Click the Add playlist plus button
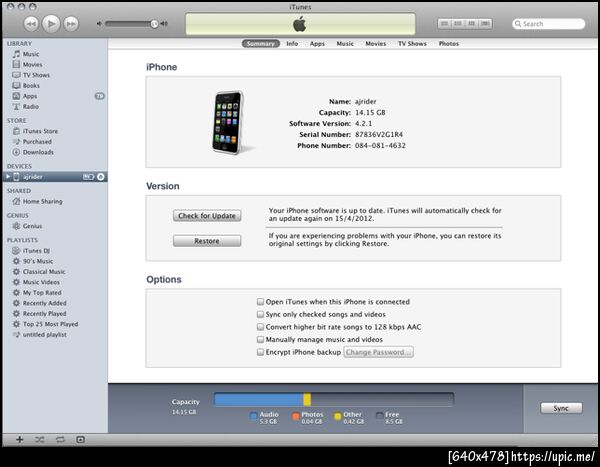This screenshot has height=467, width=600. [x=20, y=439]
